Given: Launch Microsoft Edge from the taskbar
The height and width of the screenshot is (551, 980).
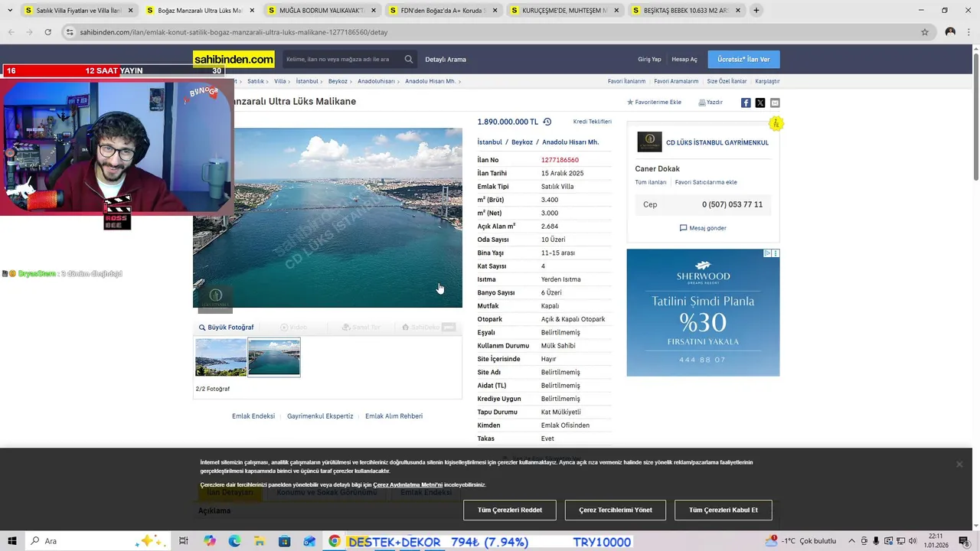Looking at the screenshot, I should pos(234,541).
